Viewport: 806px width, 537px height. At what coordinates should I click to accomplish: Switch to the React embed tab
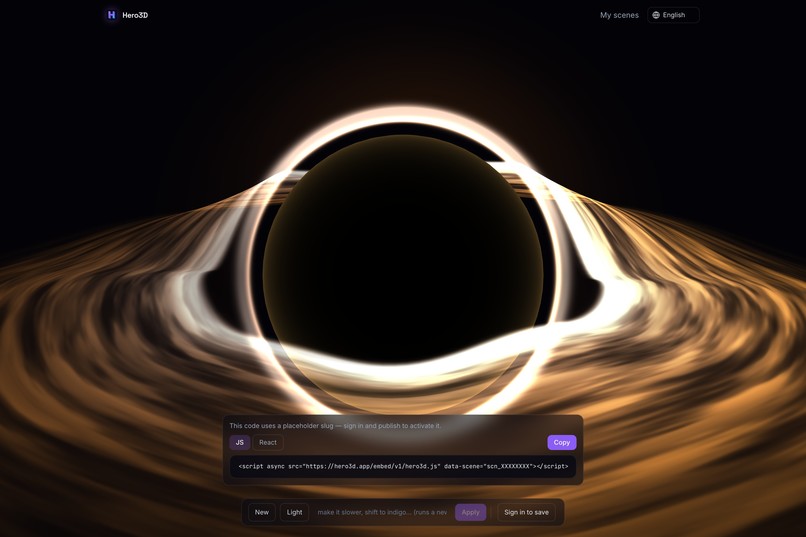268,442
